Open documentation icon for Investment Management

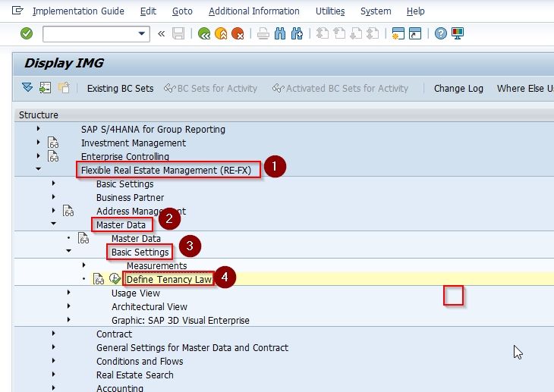click(53, 143)
